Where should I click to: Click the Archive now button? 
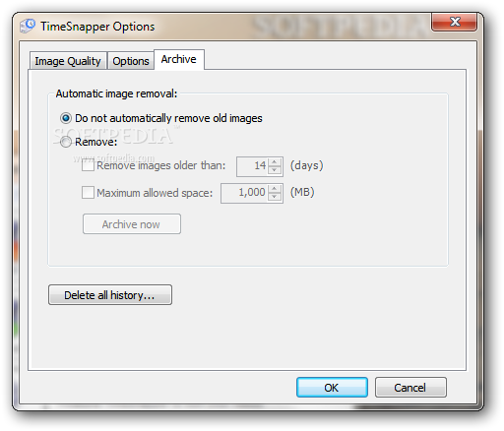(x=132, y=224)
